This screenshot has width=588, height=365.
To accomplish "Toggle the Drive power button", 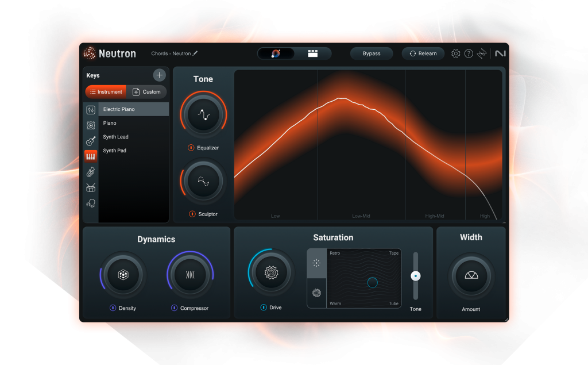I will 263,307.
